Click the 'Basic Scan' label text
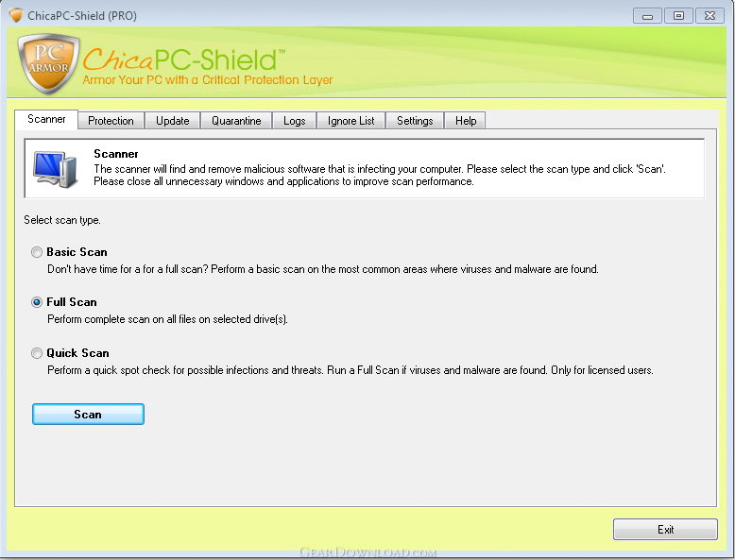Screen dimensions: 735x560 77,252
